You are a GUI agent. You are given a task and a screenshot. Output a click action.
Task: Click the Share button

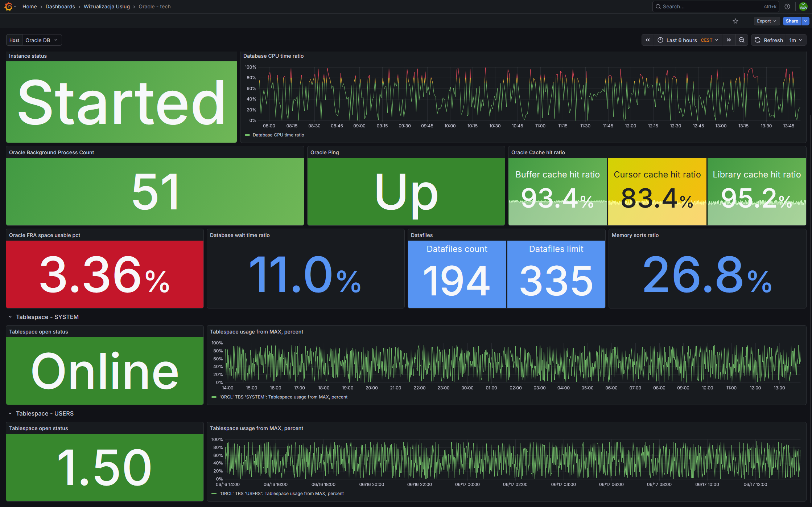792,21
